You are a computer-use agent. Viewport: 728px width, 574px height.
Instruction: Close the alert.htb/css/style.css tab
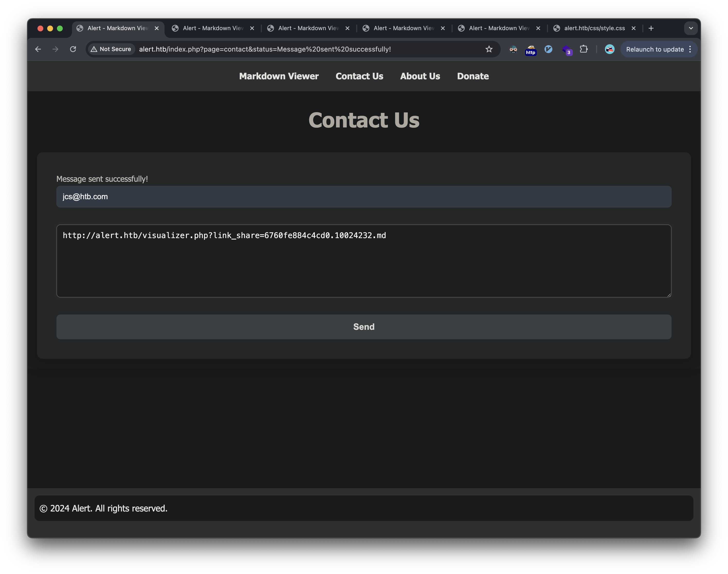[634, 28]
